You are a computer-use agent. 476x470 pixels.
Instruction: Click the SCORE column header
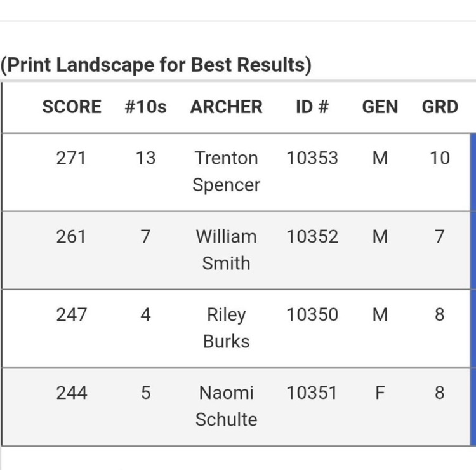[71, 107]
